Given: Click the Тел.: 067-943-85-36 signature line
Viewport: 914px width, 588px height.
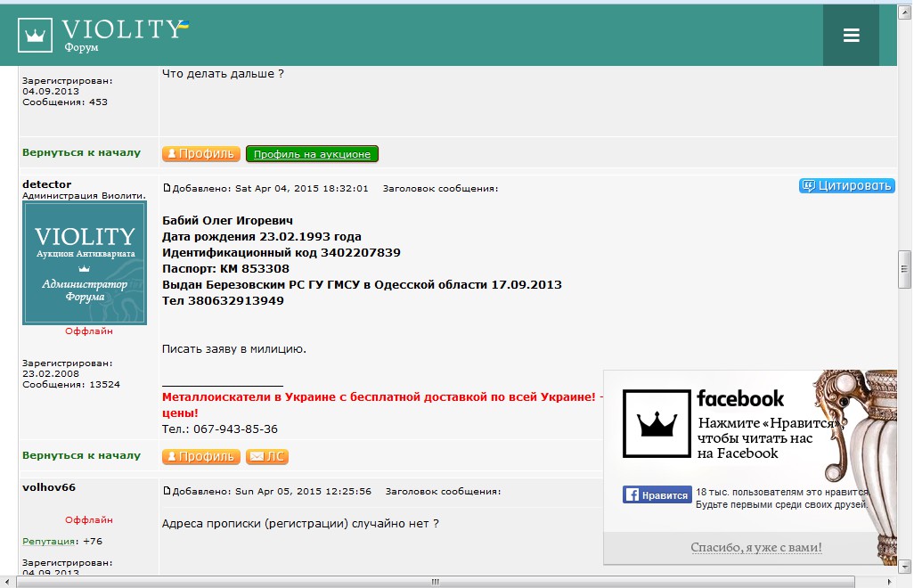Looking at the screenshot, I should (x=220, y=429).
